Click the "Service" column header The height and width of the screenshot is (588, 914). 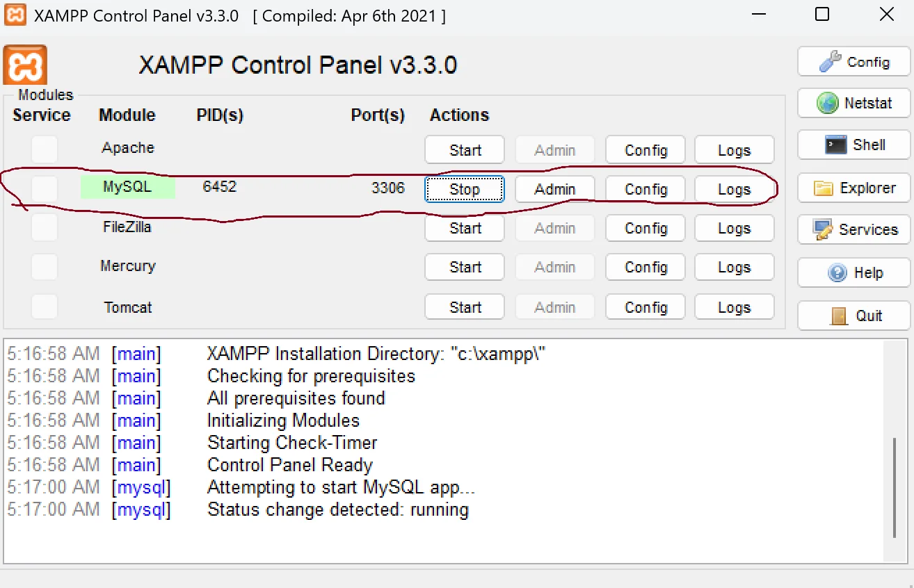42,115
